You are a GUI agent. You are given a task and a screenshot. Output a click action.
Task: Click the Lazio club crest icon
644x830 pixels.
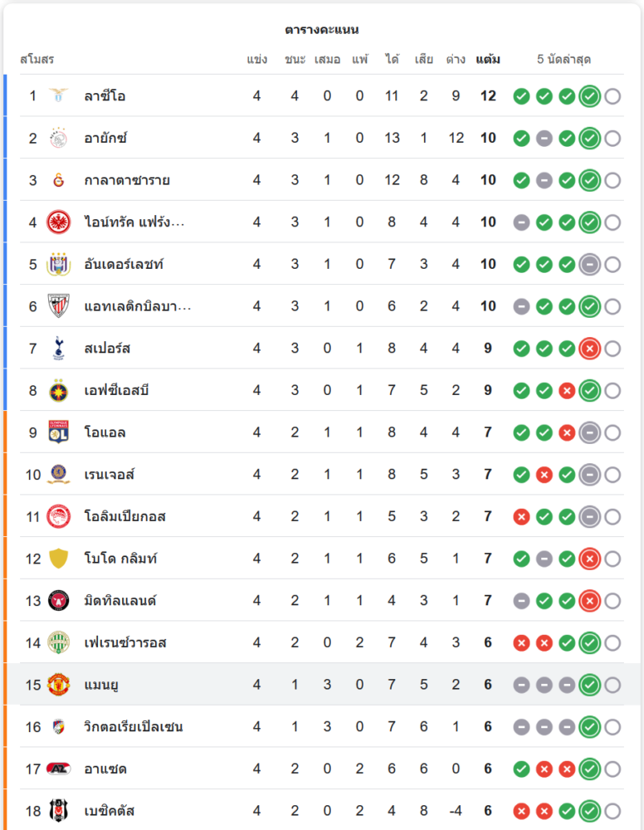point(59,95)
